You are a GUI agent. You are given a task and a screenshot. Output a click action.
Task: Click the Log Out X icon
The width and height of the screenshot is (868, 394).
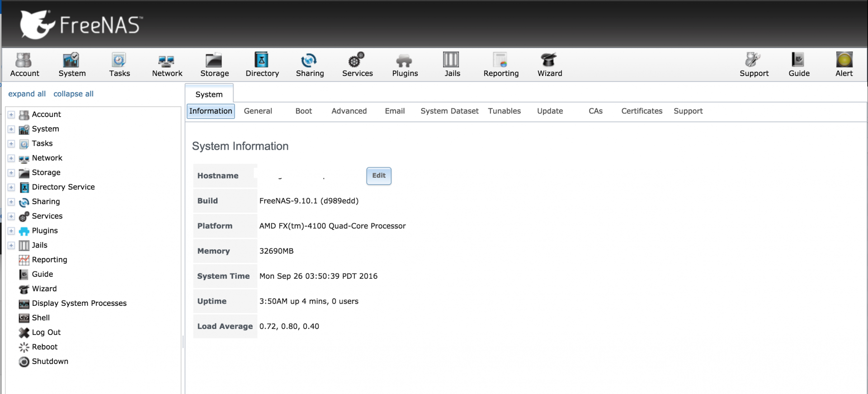tap(24, 332)
